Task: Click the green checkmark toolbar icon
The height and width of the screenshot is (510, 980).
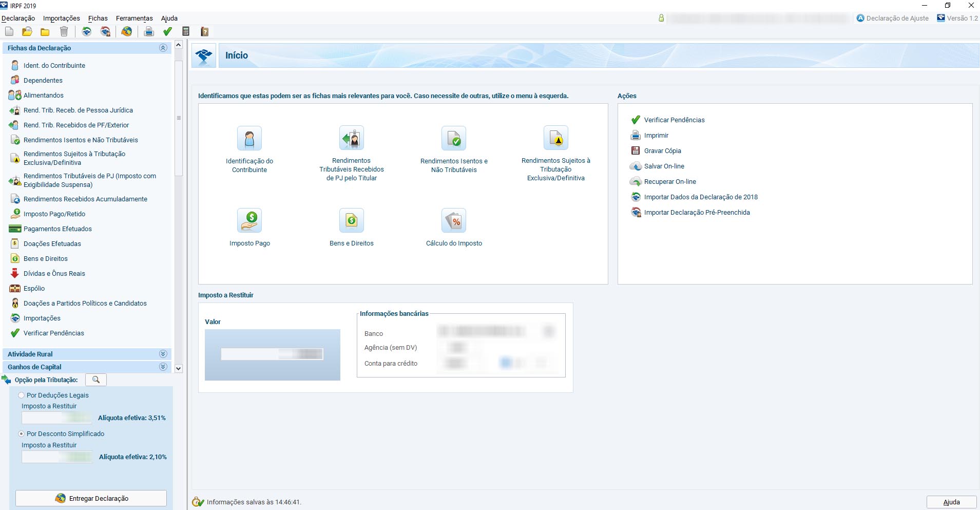Action: coord(167,32)
